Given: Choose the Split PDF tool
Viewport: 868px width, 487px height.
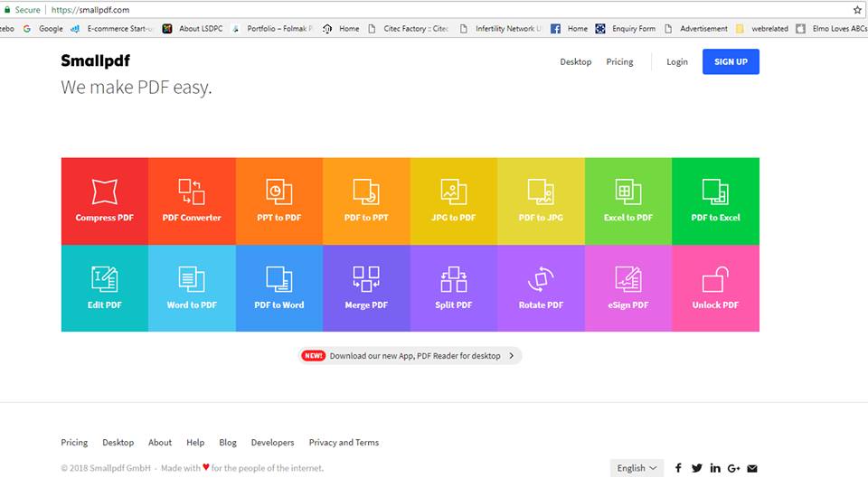Looking at the screenshot, I should point(453,287).
